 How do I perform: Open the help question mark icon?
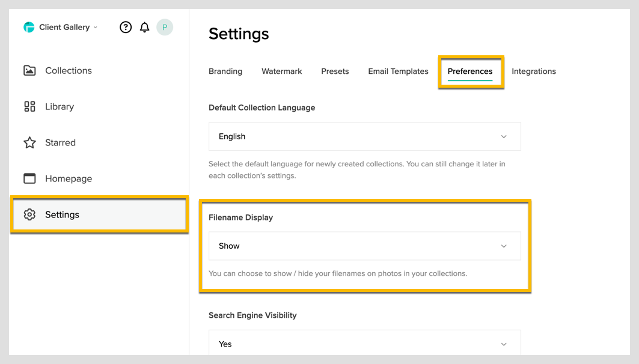coord(126,27)
